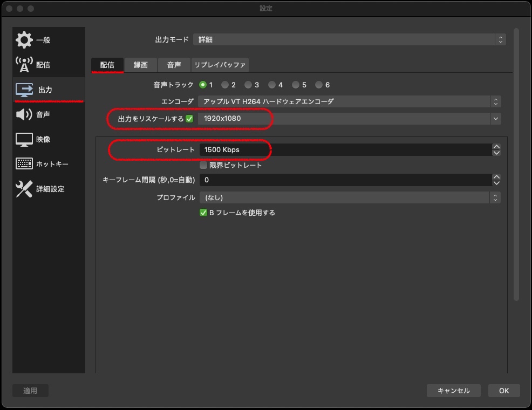Open the 音声 speaker icon settings
532x410 pixels.
(x=24, y=114)
